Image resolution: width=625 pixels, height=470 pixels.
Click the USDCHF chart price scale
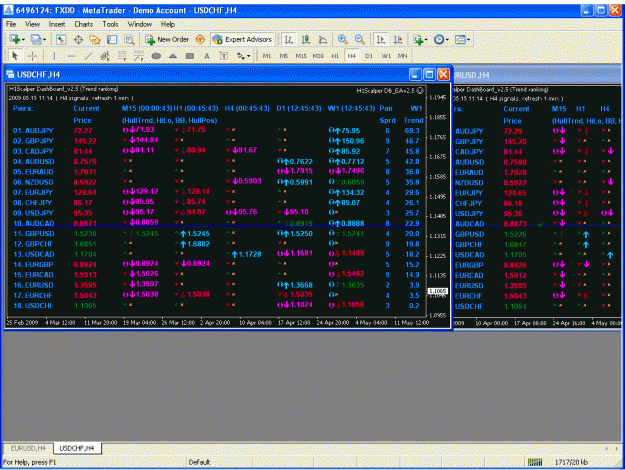tap(438, 200)
